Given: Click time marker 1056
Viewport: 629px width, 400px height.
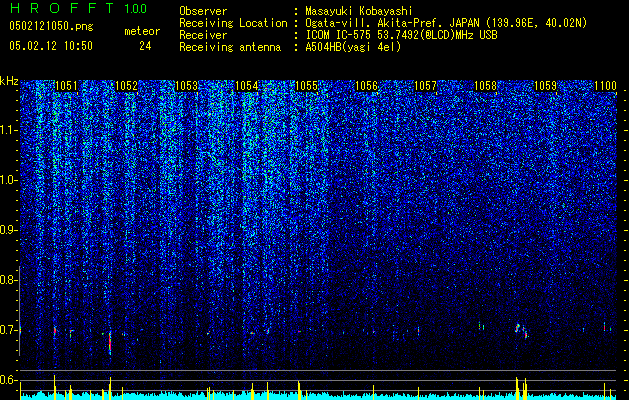Looking at the screenshot, I should (366, 86).
